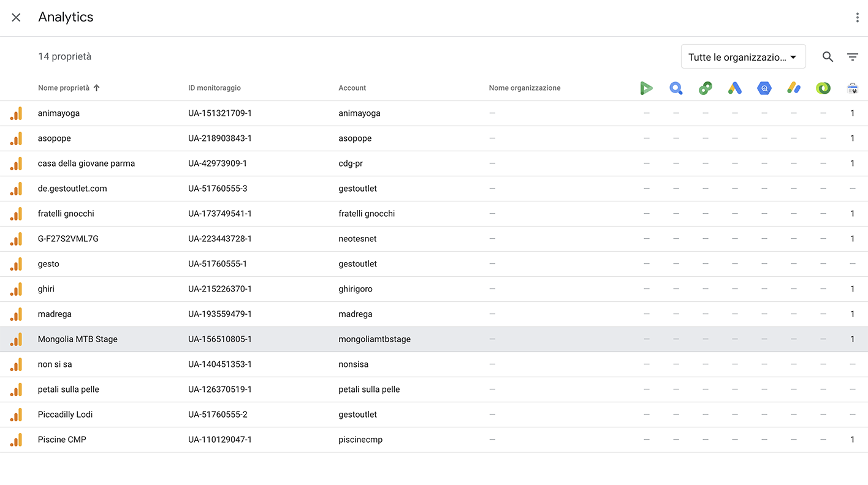Viewport: 868px width, 485px height.
Task: Click the 'ghirigoro' account cell
Action: coord(356,289)
